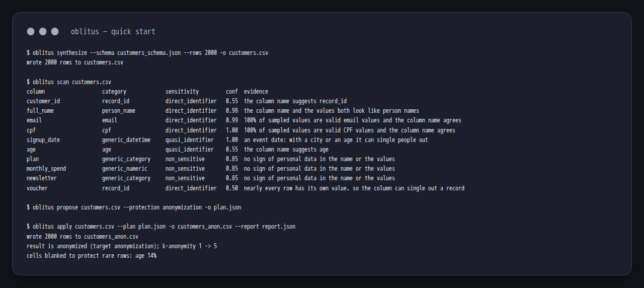Select the 'oblitus synthesize' command line
This screenshot has width=644, height=288.
pos(147,53)
